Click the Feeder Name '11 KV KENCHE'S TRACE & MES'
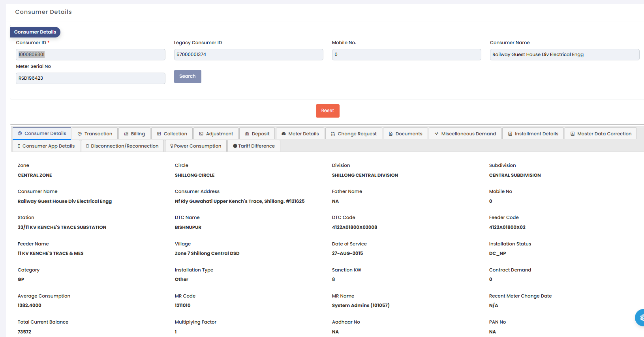 pyautogui.click(x=51, y=253)
